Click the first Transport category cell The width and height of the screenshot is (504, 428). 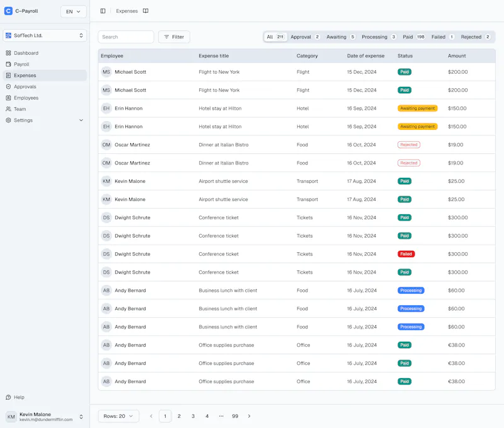307,182
